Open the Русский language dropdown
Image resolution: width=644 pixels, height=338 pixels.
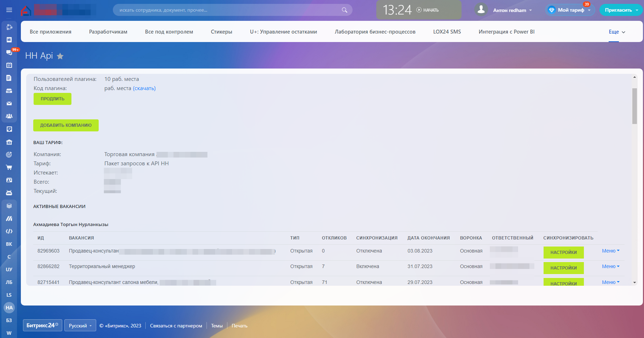[x=80, y=326]
